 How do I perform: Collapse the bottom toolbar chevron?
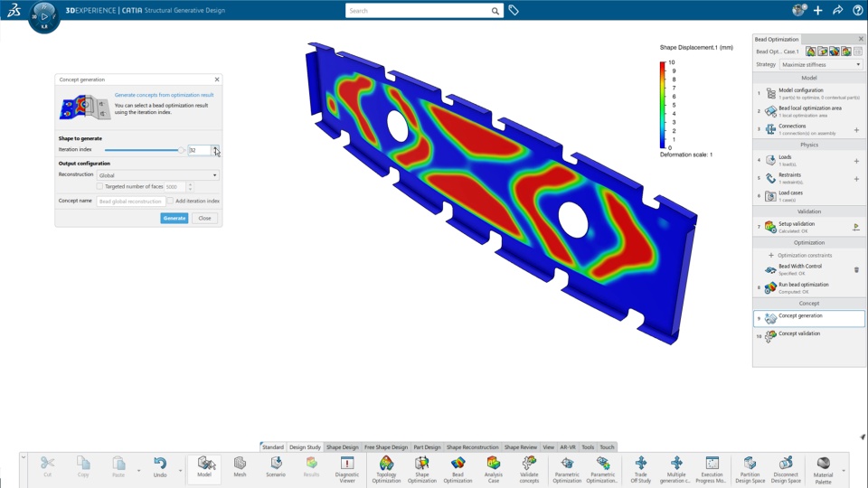click(x=24, y=457)
